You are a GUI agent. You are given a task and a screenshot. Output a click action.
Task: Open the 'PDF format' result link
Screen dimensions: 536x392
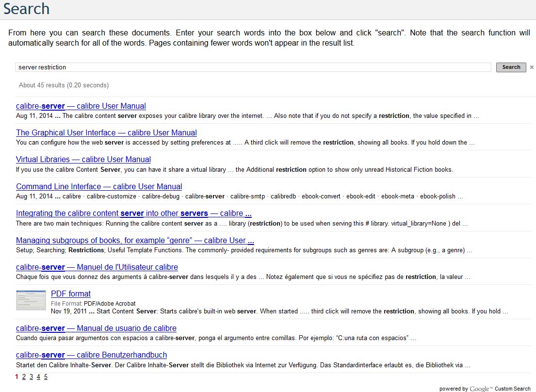[71, 294]
